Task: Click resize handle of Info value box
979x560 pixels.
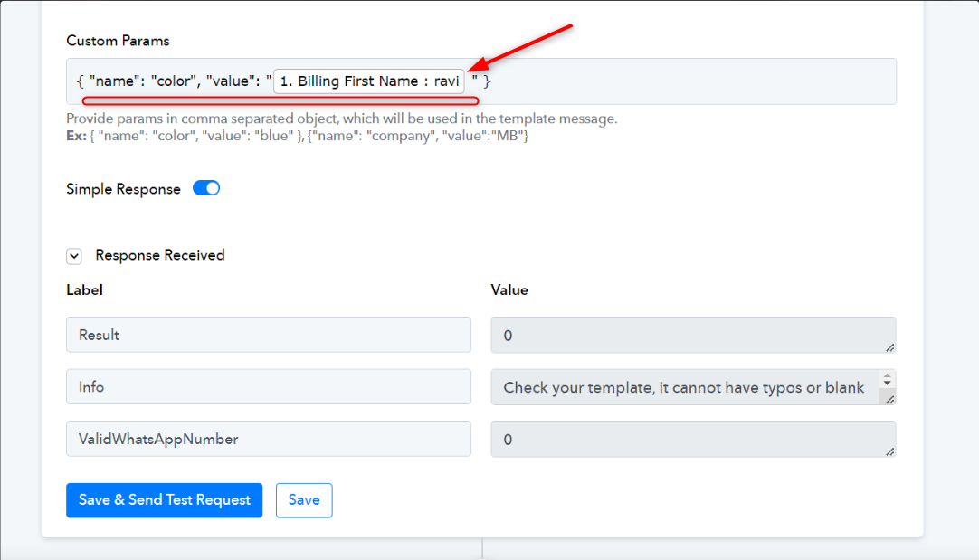Action: [890, 400]
